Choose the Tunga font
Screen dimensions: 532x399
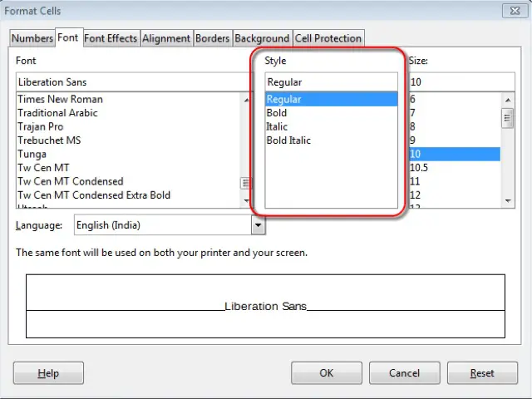129,154
